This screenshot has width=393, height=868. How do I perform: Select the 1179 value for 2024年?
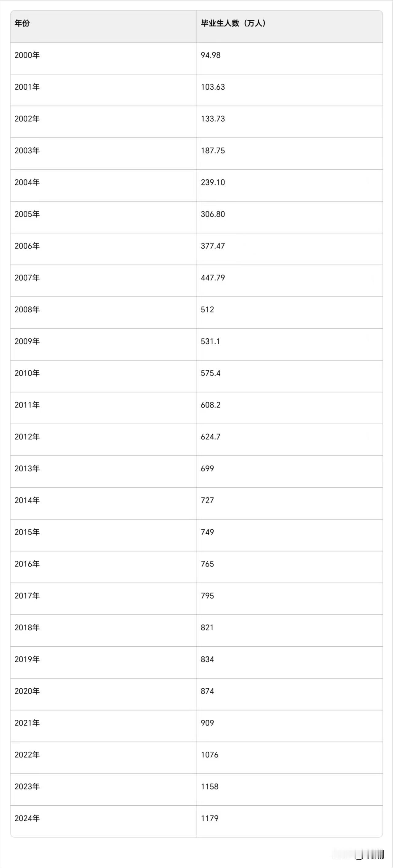click(210, 818)
